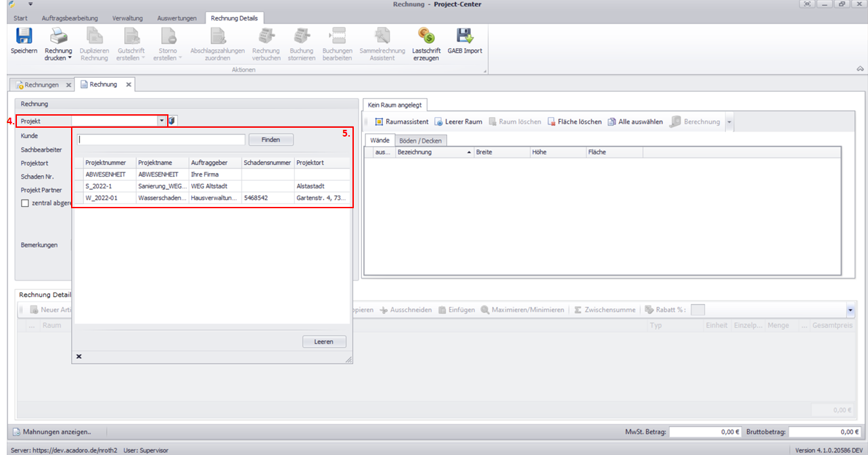Switch to the Auftragsbearbeitung ribbon tab
Screen dimensions: 868x455
click(x=70, y=18)
